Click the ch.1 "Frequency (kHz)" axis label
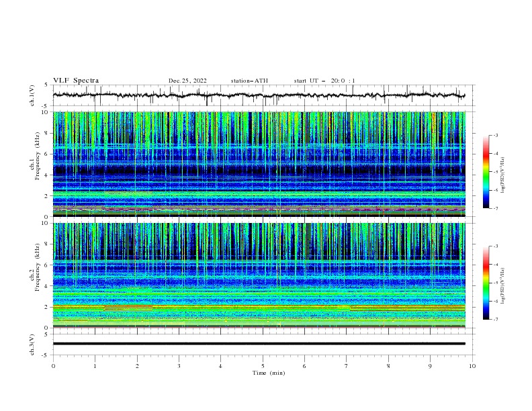 [38, 157]
